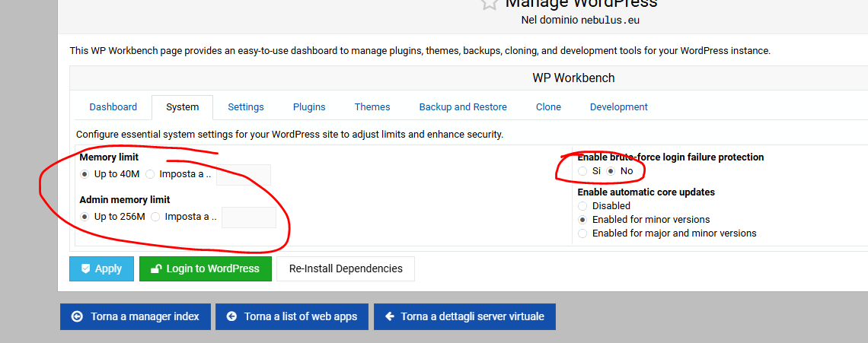Focus the custom Admin memory limit field

tap(249, 218)
